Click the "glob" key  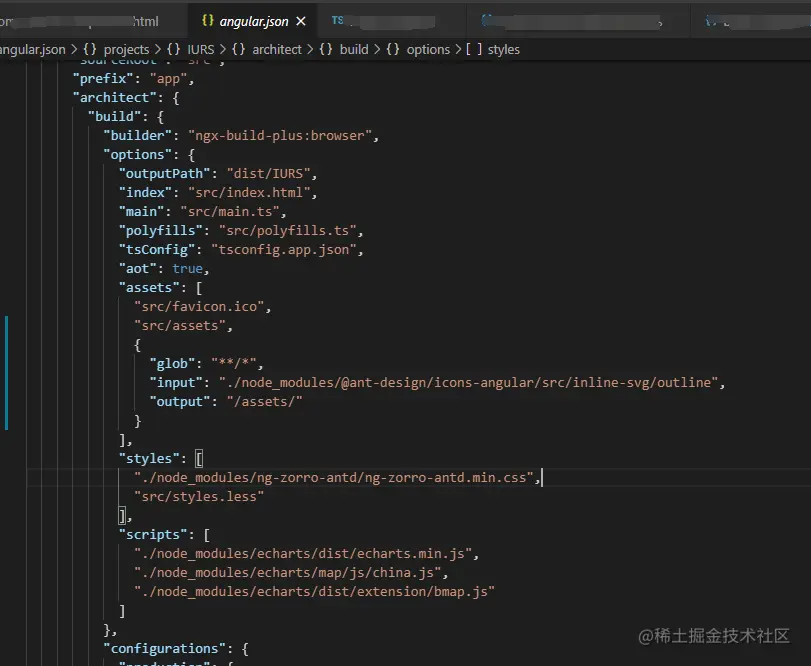click(x=172, y=364)
